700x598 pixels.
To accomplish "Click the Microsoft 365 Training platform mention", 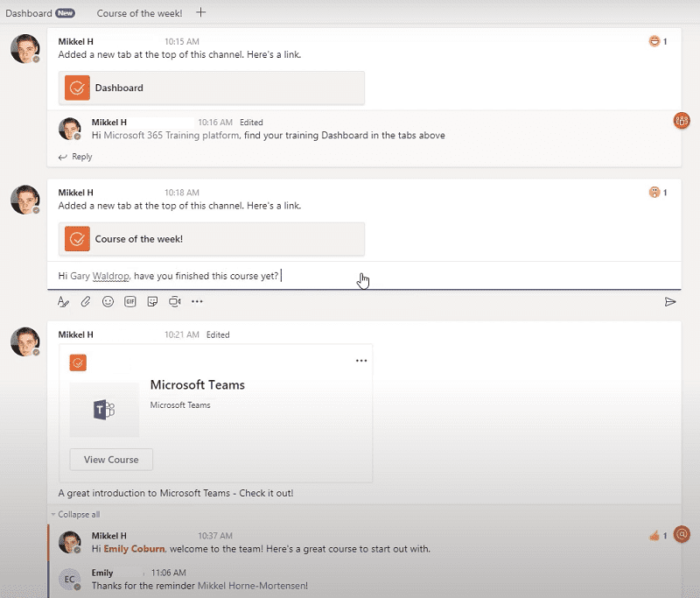I will [171, 136].
